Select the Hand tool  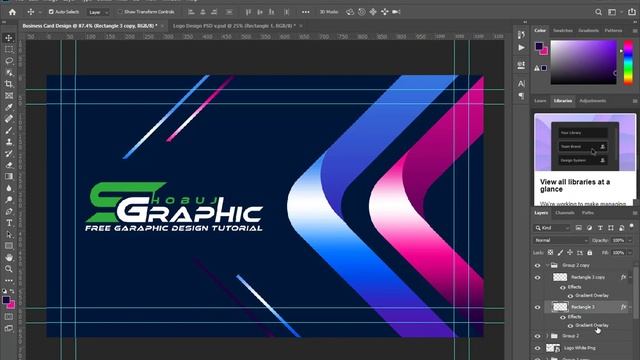(x=9, y=258)
